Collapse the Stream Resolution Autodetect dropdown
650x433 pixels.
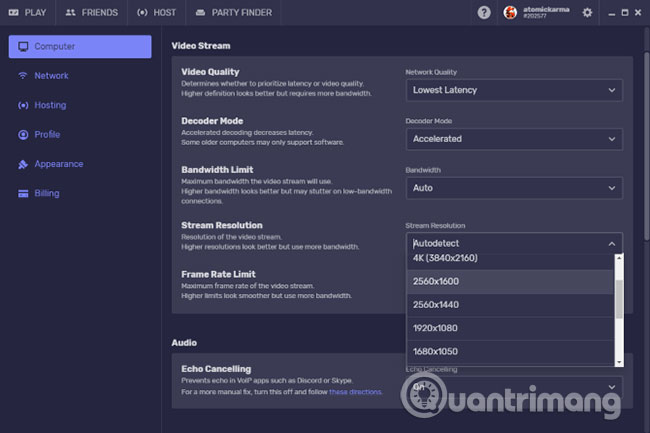[x=514, y=243]
